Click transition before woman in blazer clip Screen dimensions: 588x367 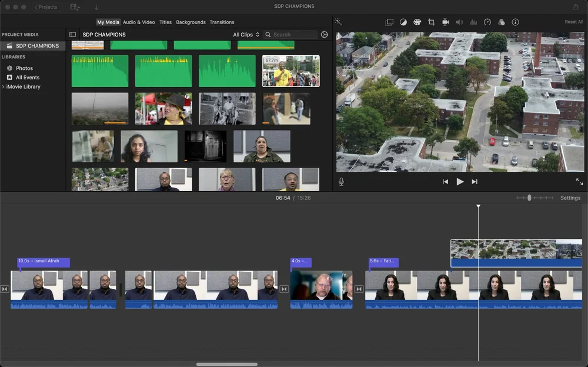[x=359, y=289]
